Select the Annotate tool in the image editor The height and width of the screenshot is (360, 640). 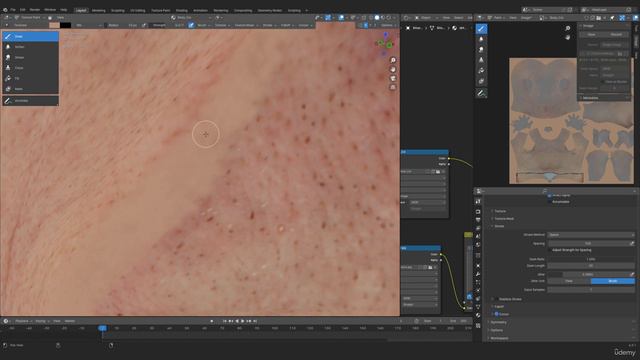coord(481,93)
